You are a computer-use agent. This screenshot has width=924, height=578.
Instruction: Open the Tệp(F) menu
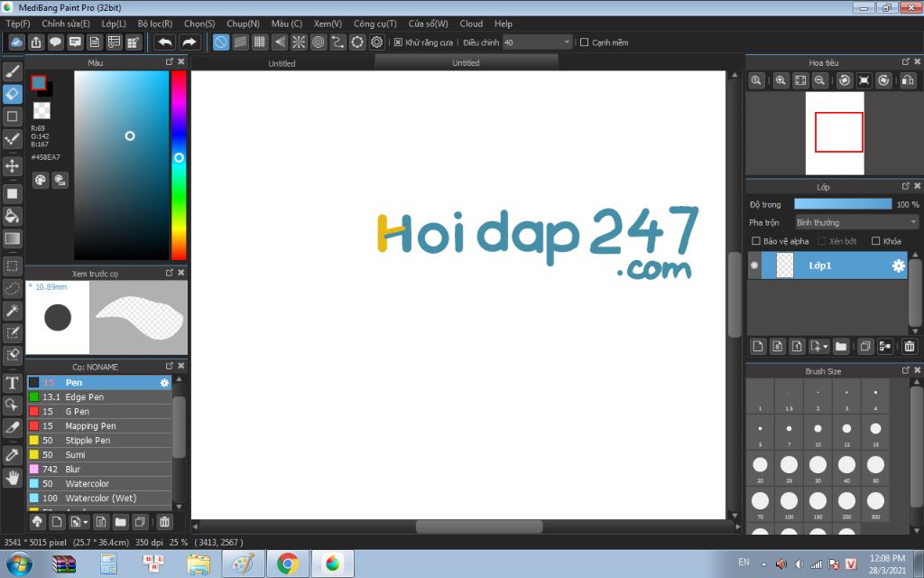coord(18,23)
